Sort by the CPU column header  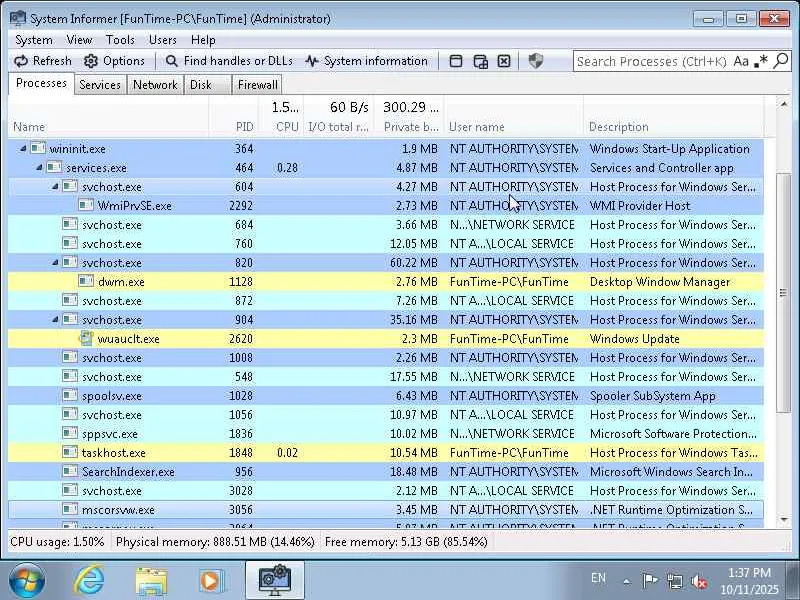pyautogui.click(x=281, y=127)
